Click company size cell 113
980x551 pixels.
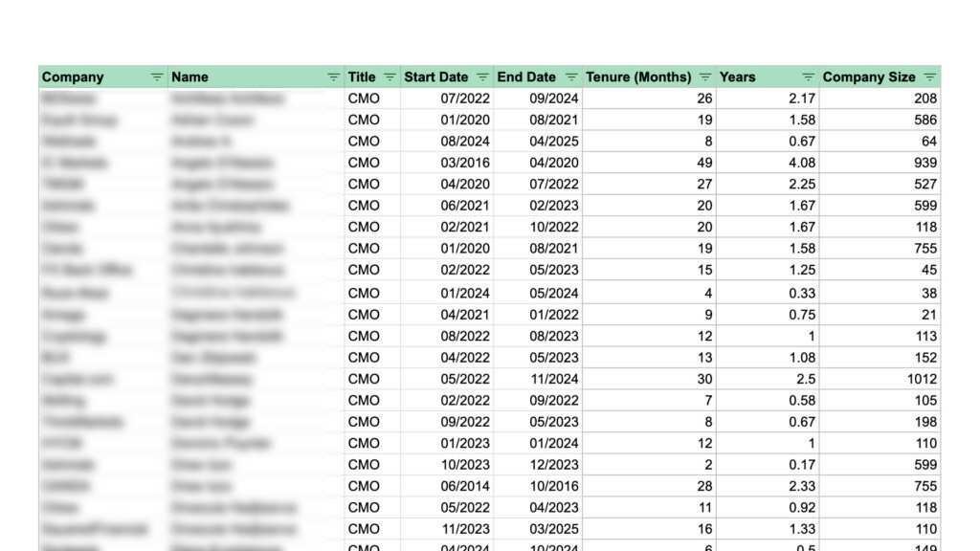[880, 336]
